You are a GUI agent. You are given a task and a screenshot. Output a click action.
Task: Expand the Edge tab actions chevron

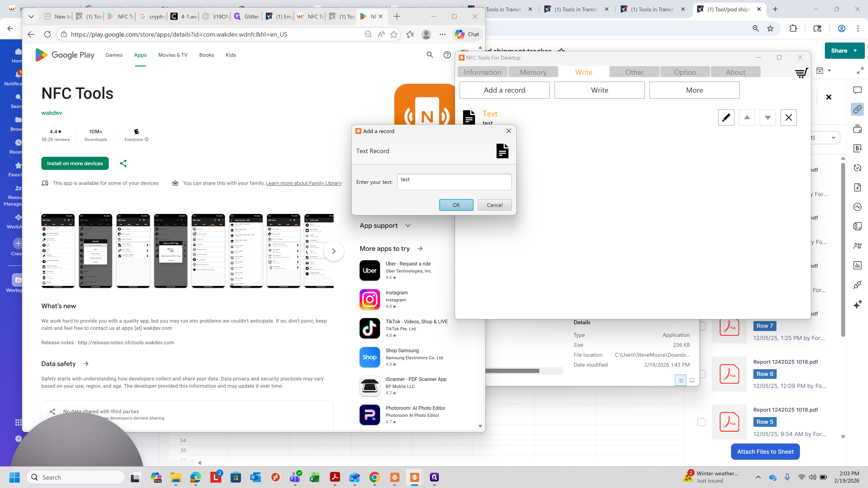coord(31,16)
